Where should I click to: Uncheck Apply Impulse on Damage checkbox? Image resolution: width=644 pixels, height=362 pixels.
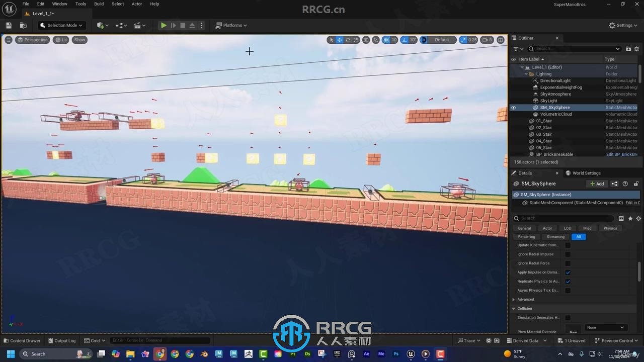(x=568, y=273)
